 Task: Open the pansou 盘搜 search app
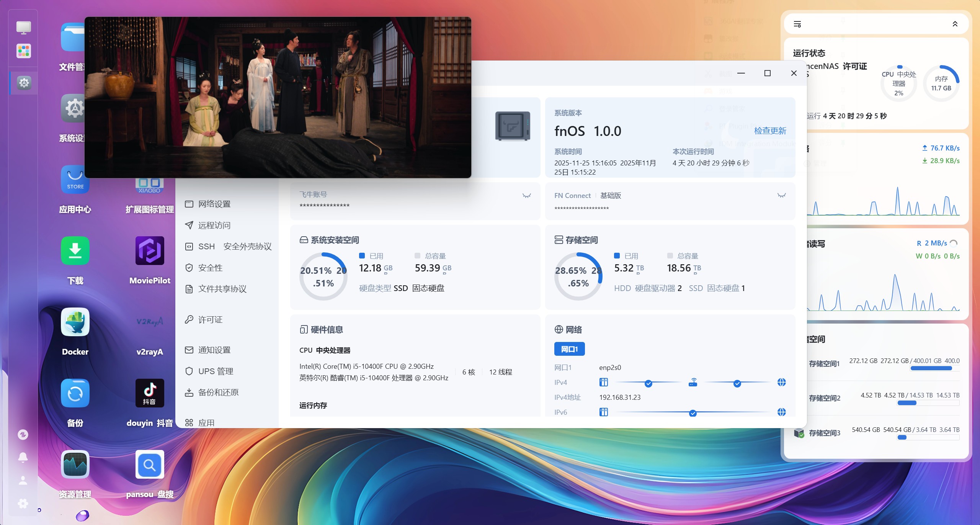(150, 464)
